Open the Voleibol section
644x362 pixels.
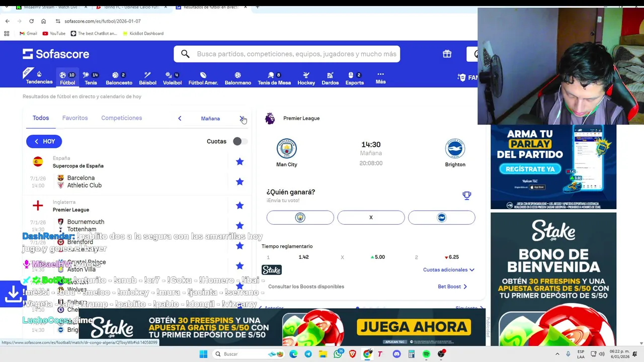point(172,78)
